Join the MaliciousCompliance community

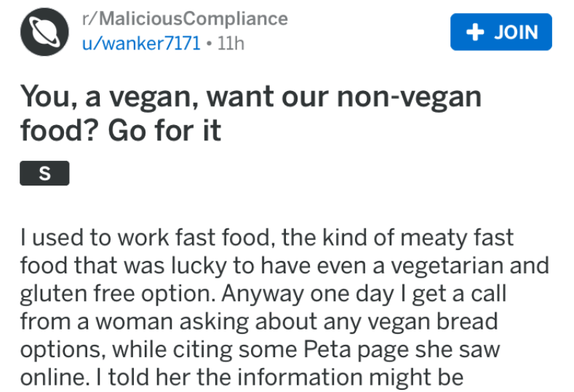[x=501, y=33]
